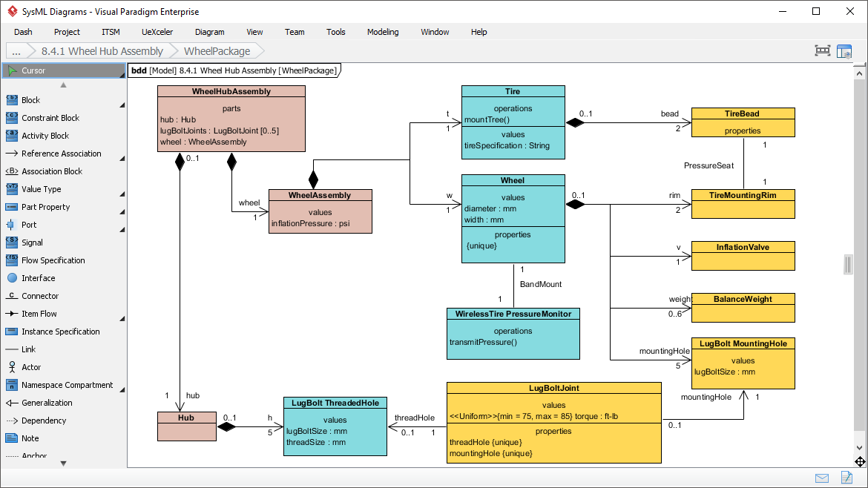This screenshot has width=868, height=488.
Task: Go to 8.4.1 Wheel Hub Assembly breadcrumb
Action: [102, 51]
